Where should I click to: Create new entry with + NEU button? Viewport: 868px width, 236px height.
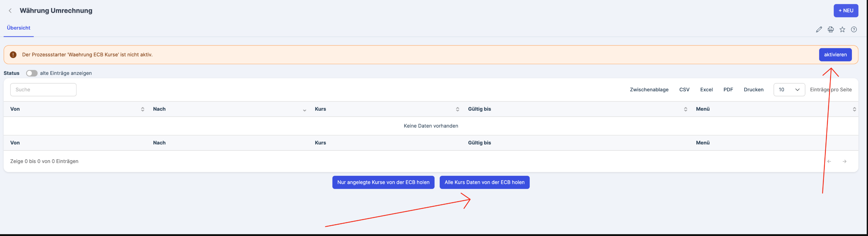click(x=846, y=11)
